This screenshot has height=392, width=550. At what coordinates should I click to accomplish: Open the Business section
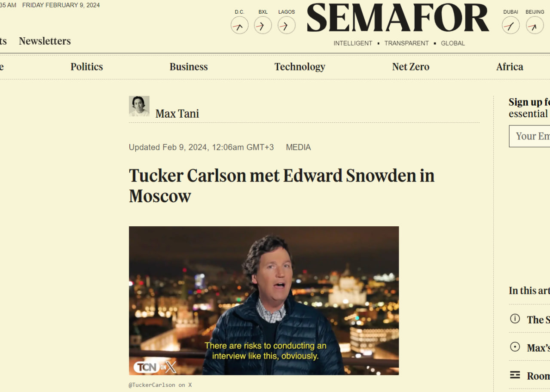coord(189,67)
